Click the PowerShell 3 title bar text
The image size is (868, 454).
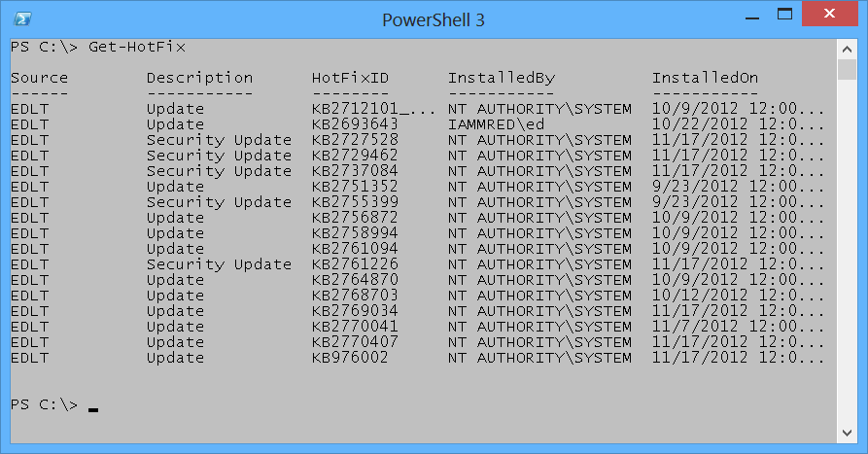coord(434,19)
